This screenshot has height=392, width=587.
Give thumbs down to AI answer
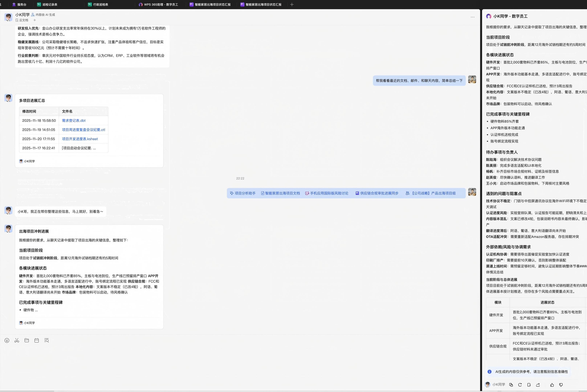561,385
